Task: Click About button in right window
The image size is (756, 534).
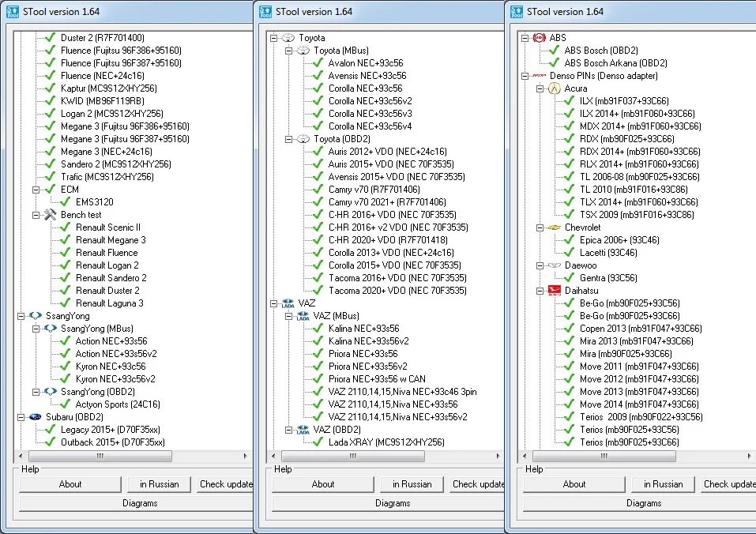Action: (574, 484)
